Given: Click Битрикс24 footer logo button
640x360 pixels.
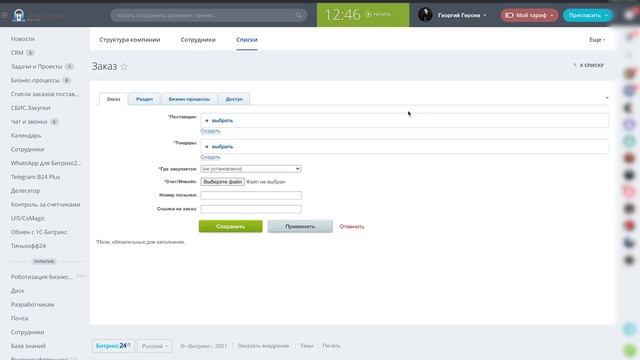Looking at the screenshot, I should point(113,346).
